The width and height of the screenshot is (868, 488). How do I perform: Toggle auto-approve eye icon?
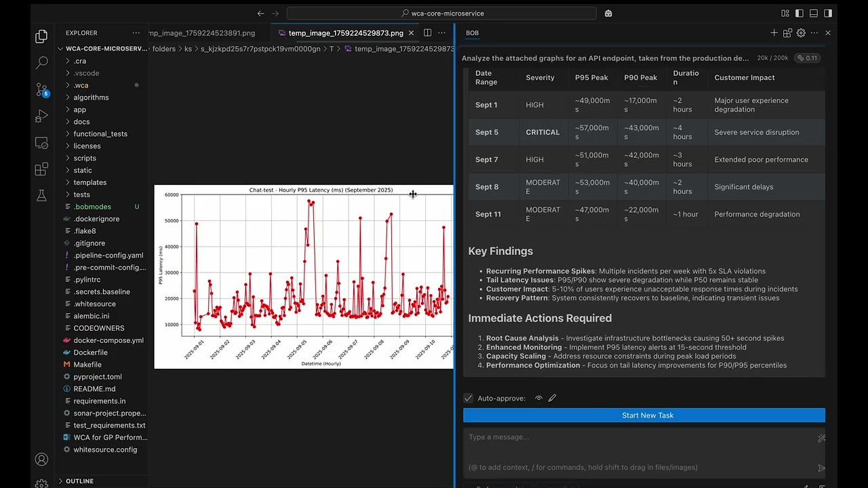pos(538,399)
